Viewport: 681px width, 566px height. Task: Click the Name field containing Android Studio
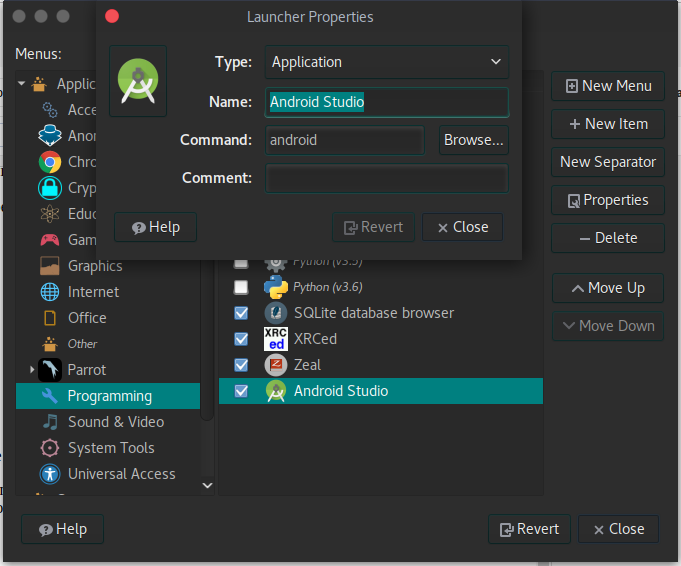387,102
